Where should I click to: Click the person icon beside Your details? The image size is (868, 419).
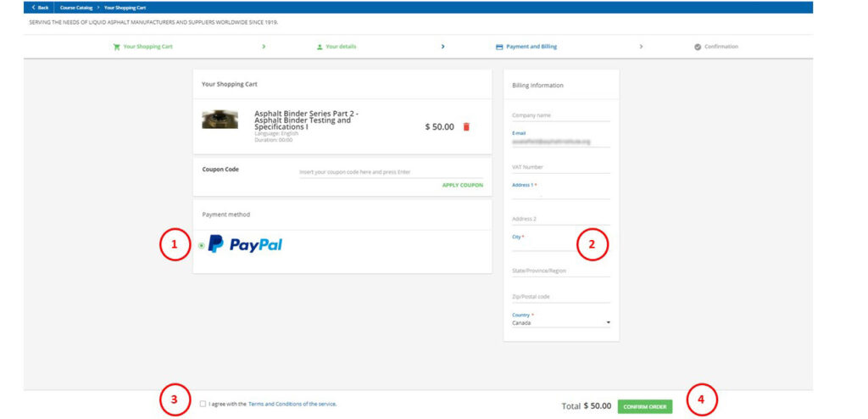[320, 47]
